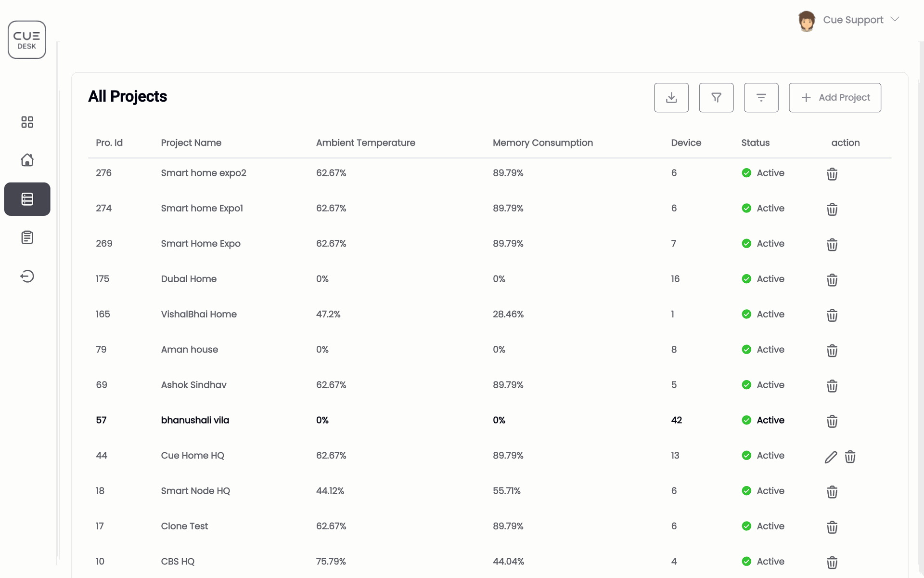Delete the Dubai Home project row

pyautogui.click(x=832, y=280)
